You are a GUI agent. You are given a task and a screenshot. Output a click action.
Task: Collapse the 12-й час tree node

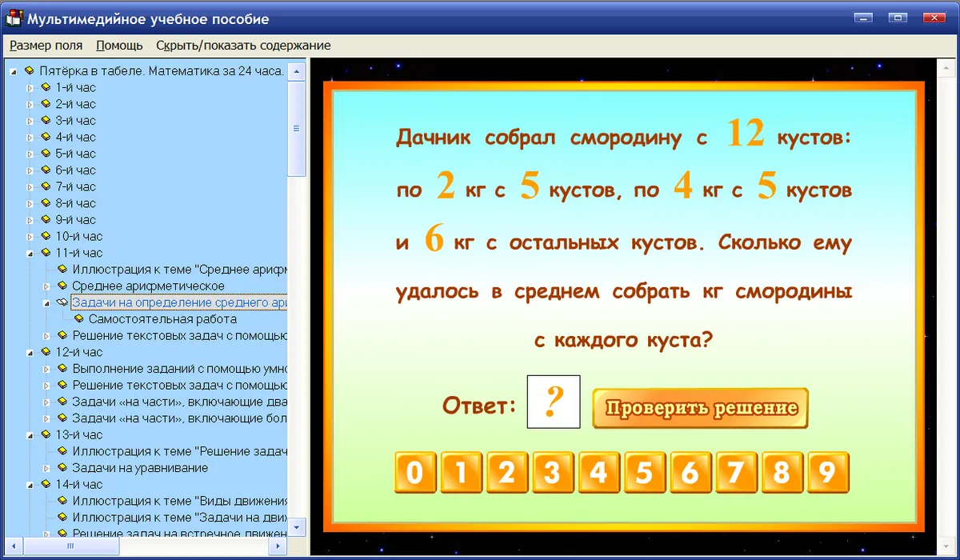tap(30, 352)
